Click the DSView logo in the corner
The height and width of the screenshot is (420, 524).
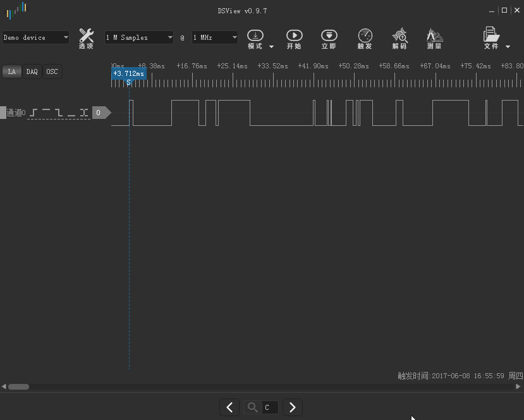pos(15,10)
